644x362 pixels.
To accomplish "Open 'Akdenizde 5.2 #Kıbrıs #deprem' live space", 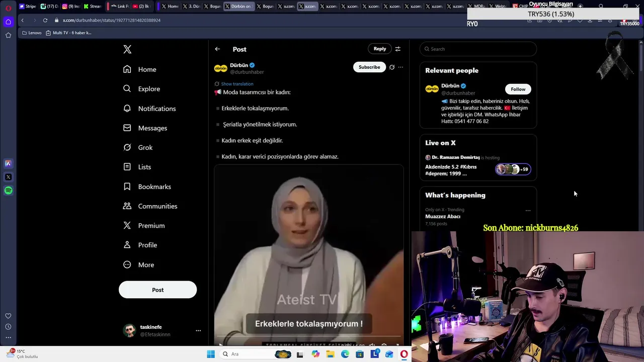I will (451, 170).
